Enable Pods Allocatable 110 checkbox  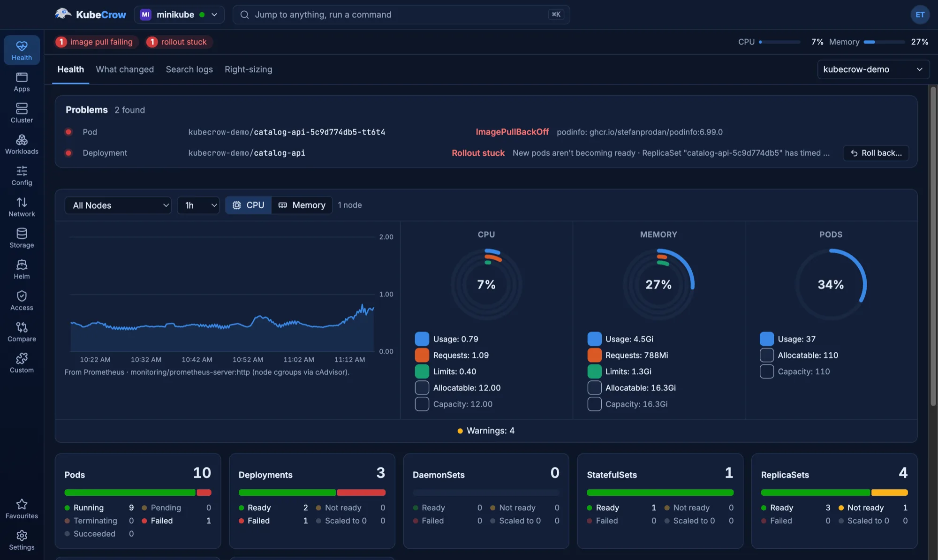pyautogui.click(x=766, y=355)
